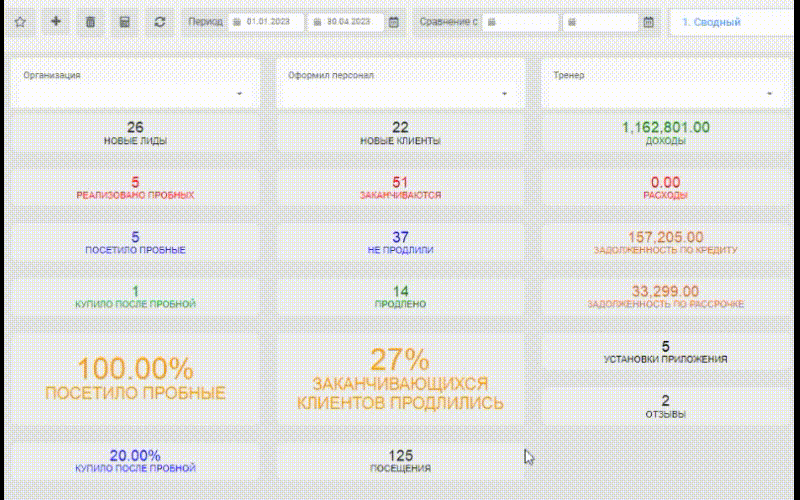Open the period calendar picker icon
Image resolution: width=800 pixels, height=500 pixels.
(394, 22)
